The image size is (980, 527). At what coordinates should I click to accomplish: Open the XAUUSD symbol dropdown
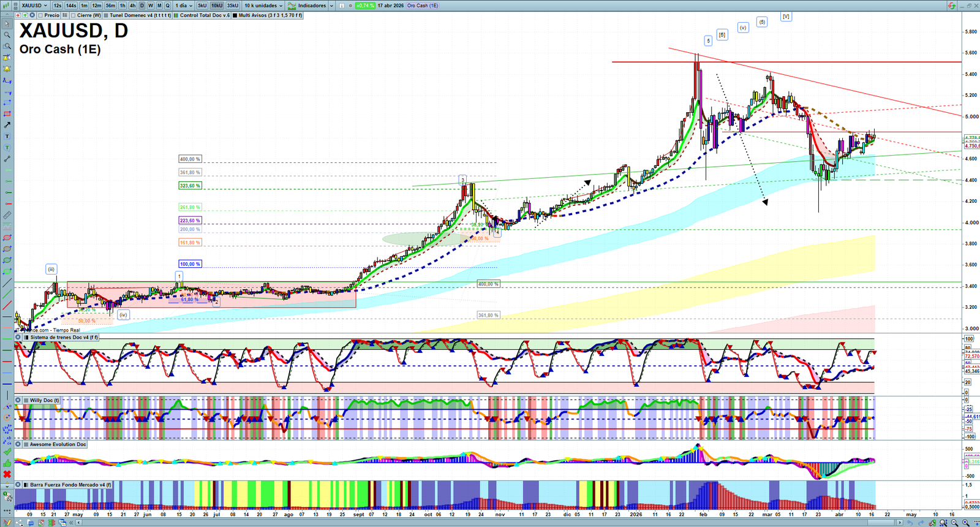click(34, 6)
